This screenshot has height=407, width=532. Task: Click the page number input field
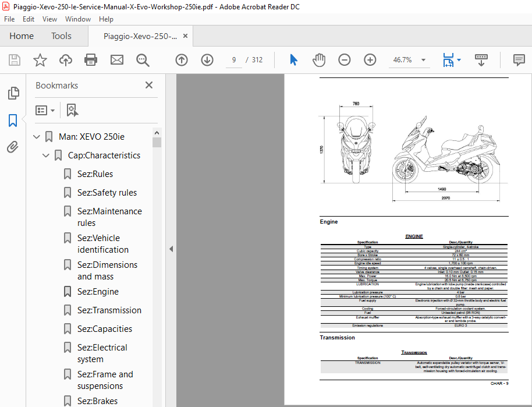tap(234, 60)
